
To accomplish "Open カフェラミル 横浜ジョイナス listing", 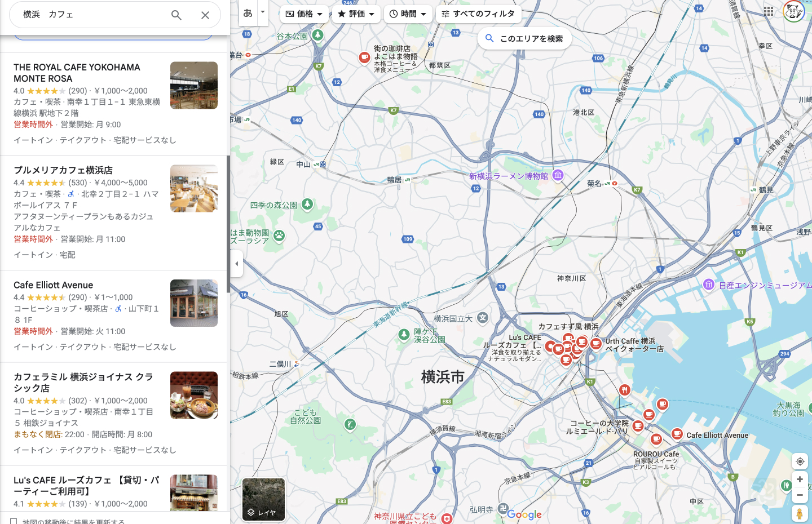I will point(113,414).
